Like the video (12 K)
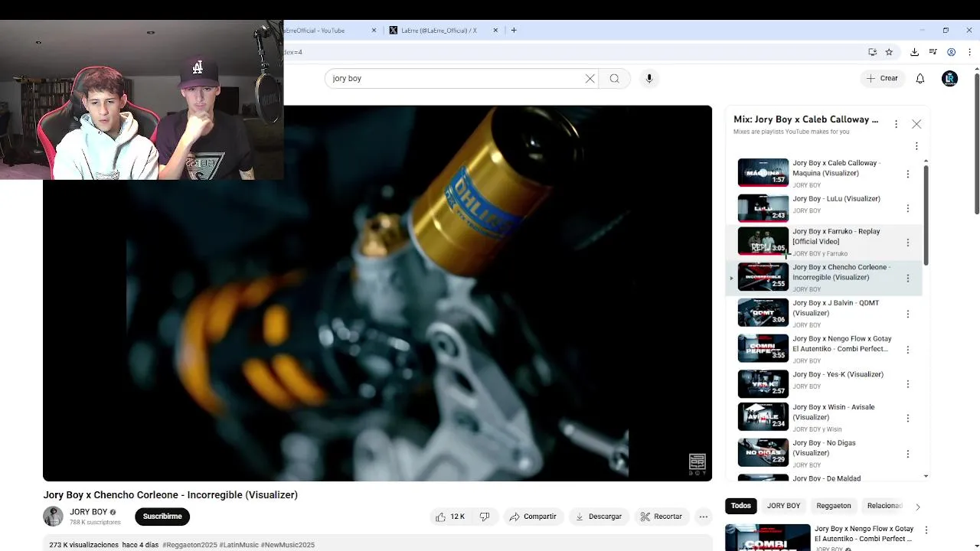 click(x=450, y=517)
